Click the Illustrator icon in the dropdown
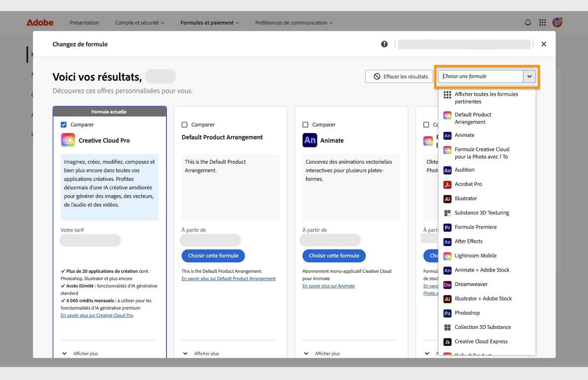588x380 pixels. [447, 198]
